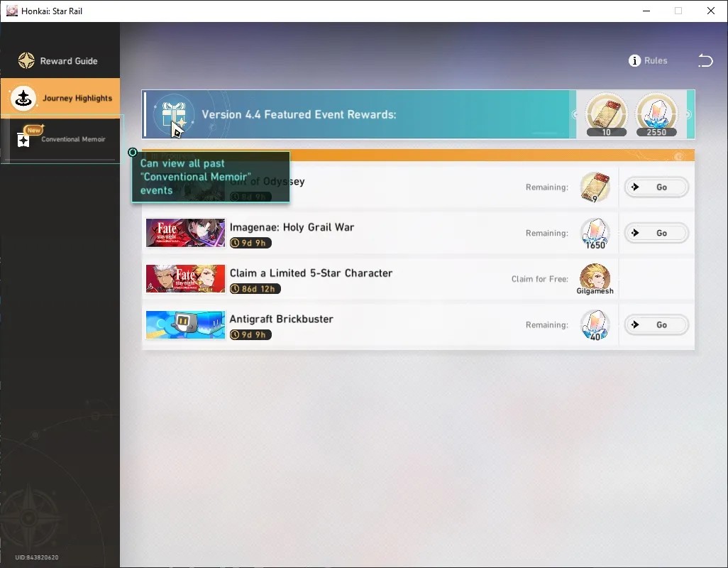Click the 86d 12h timer badge
728x568 pixels.
click(x=255, y=289)
